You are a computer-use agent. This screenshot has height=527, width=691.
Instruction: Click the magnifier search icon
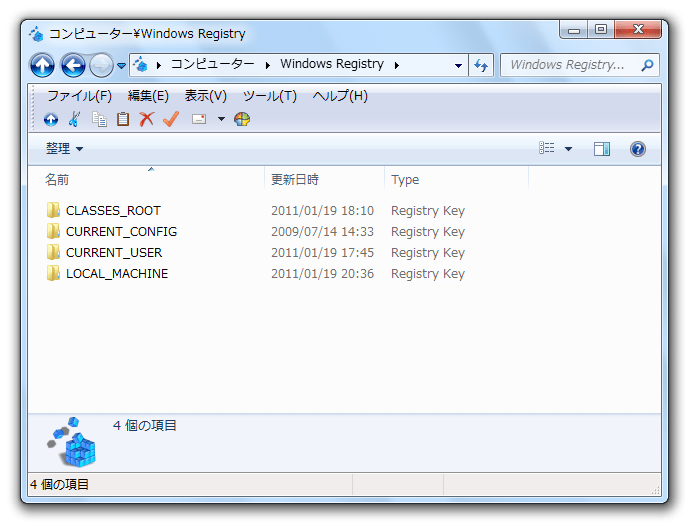click(647, 65)
